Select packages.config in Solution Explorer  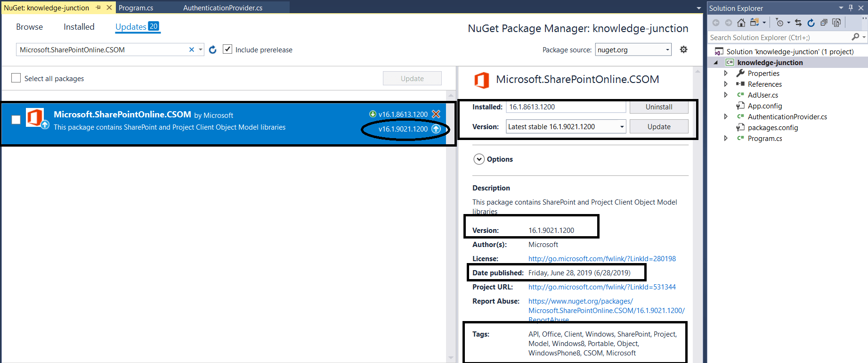(773, 127)
